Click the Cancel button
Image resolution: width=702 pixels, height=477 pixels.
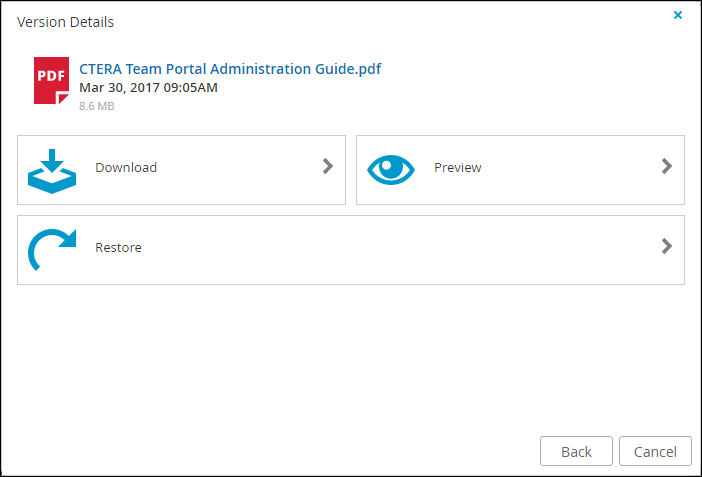[655, 451]
